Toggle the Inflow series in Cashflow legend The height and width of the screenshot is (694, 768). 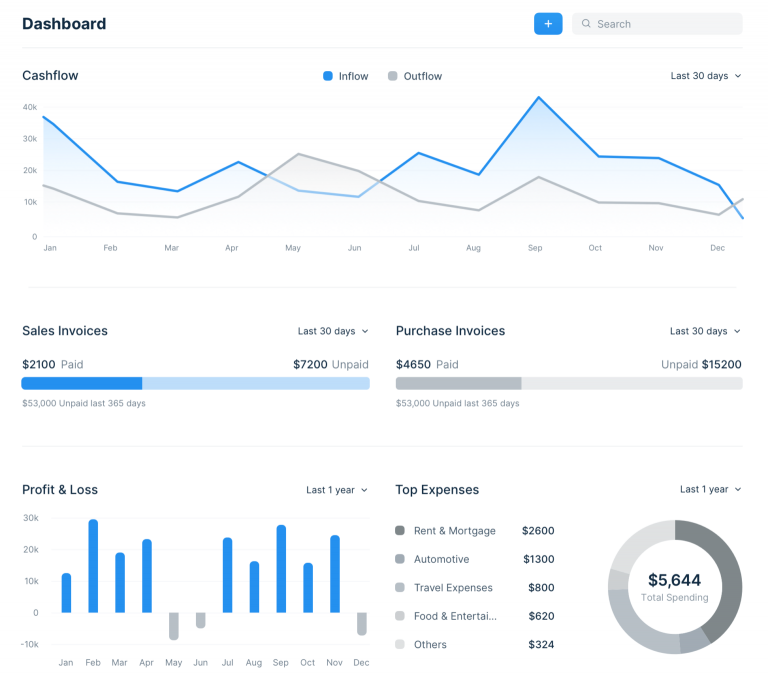(x=345, y=76)
